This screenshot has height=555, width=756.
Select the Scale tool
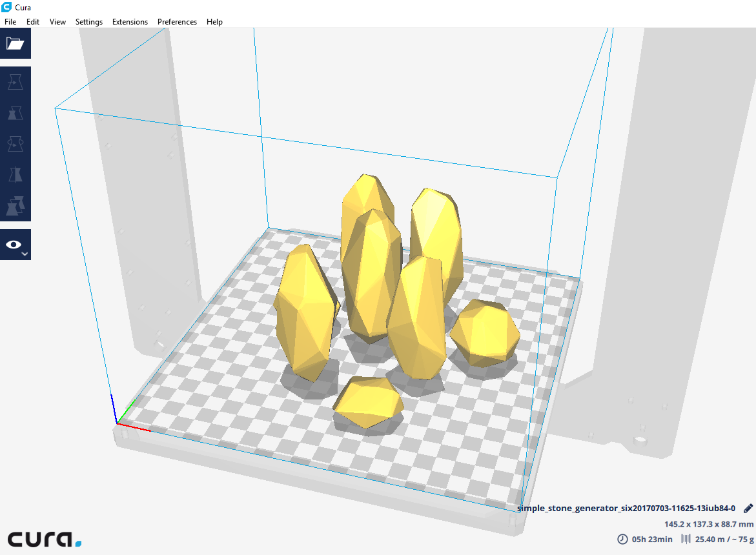coord(15,112)
